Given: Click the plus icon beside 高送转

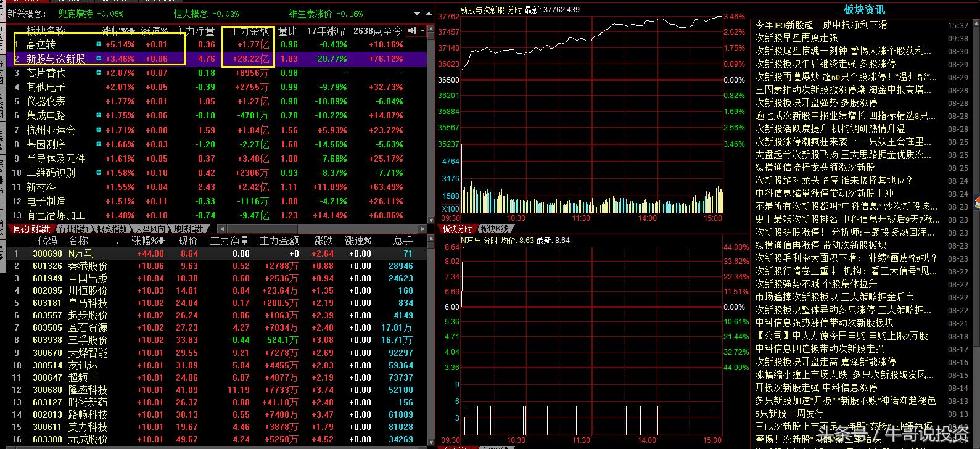Looking at the screenshot, I should point(99,44).
